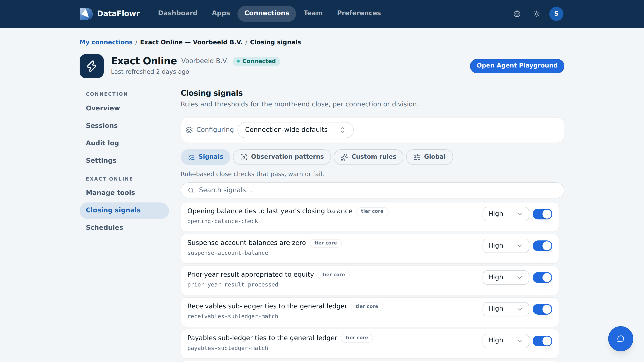Click the Last refreshed 2 days ago text
Screen dimensions: 644x362
[150, 72]
